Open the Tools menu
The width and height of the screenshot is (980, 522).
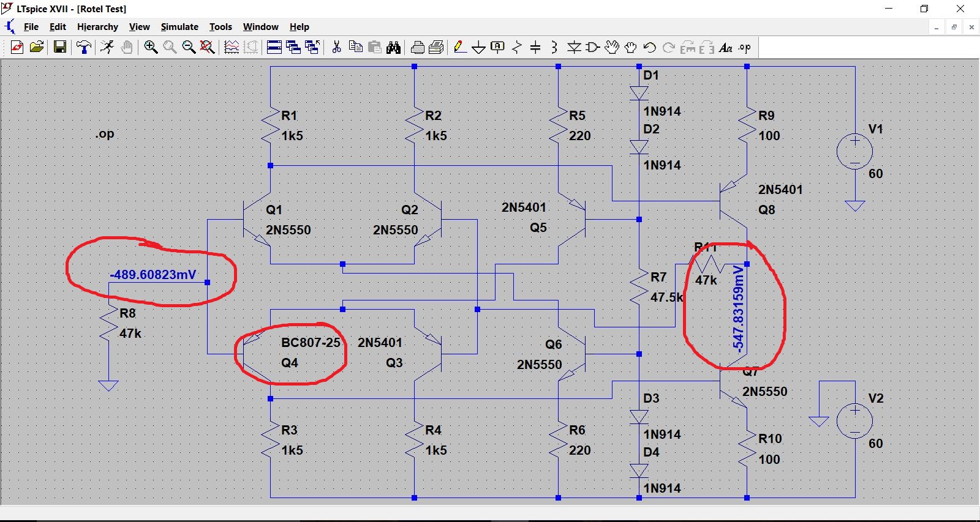221,27
